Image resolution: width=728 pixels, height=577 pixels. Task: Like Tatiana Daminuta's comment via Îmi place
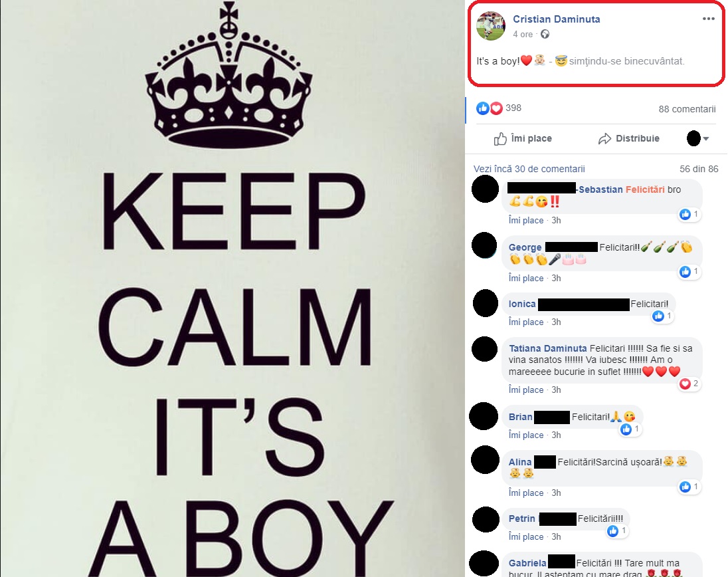tap(526, 390)
